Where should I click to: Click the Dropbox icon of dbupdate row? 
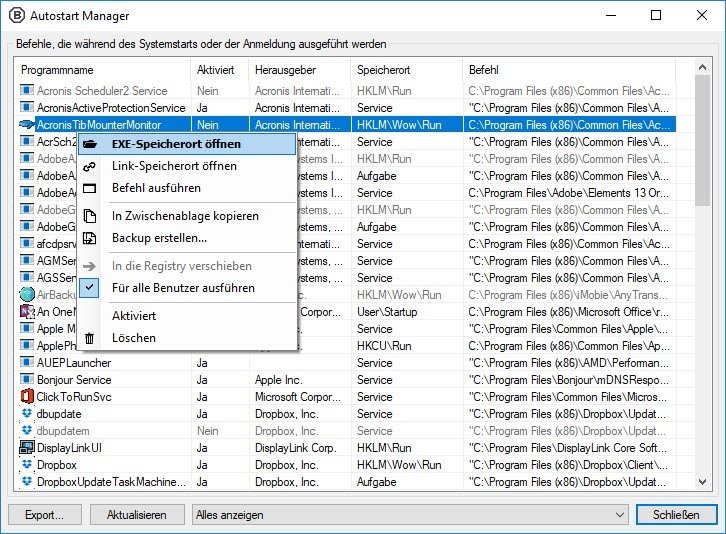click(x=27, y=413)
